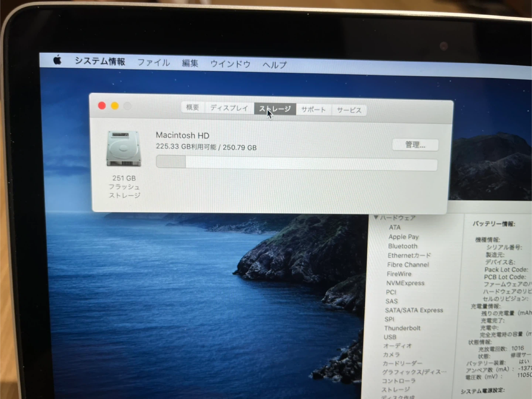Click the 残りの充電量 row
Screen dimensions: 532x399
click(x=506, y=313)
